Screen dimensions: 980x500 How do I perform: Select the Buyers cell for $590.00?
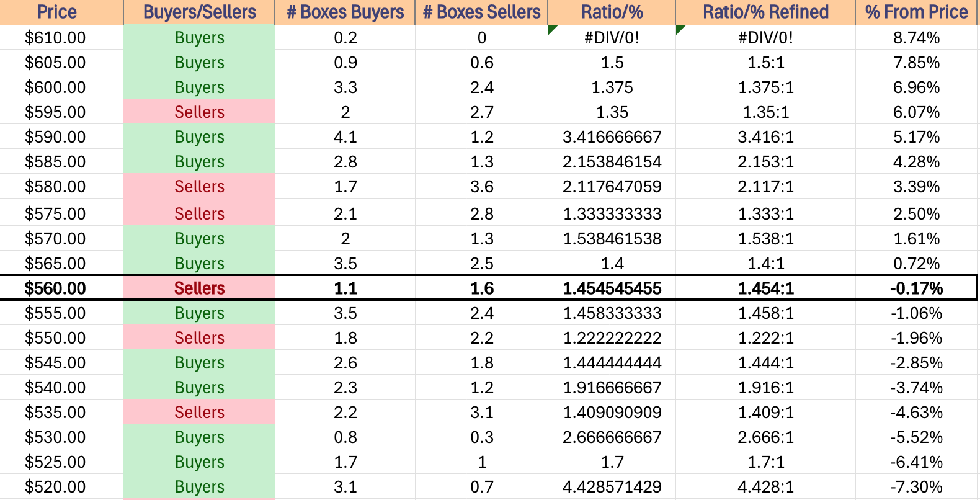(x=199, y=137)
